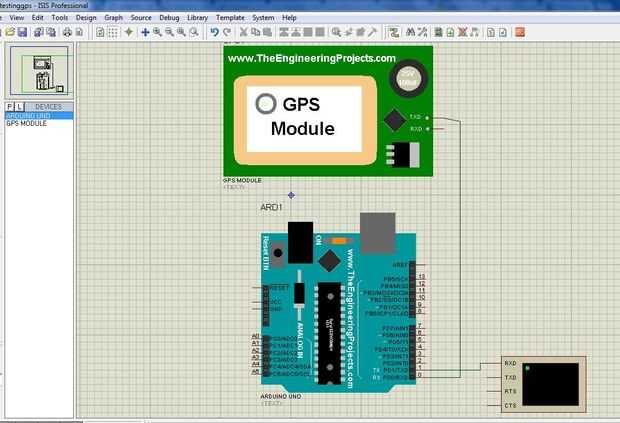Open the Property Assignment Tool

point(422,32)
